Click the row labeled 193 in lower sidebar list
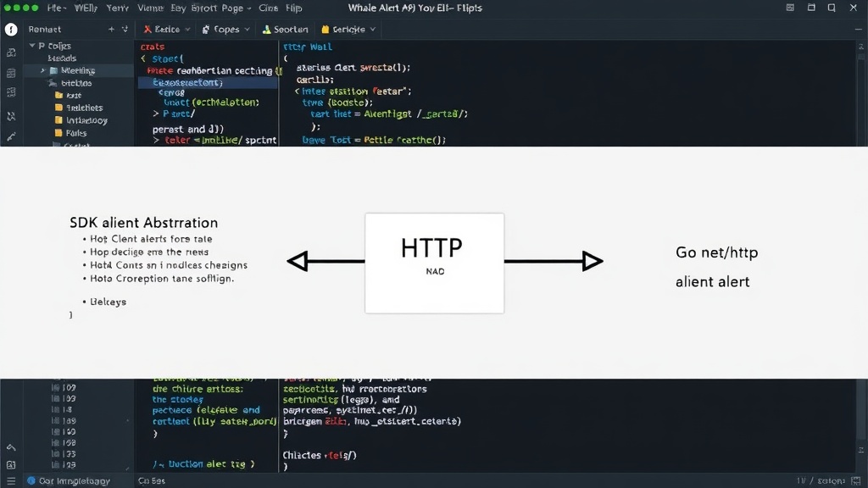 pos(64,398)
